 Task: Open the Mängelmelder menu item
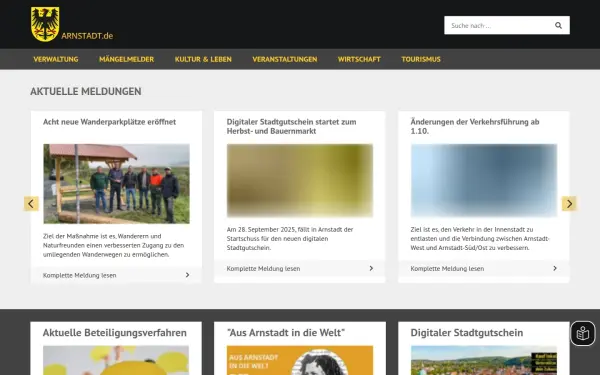[126, 59]
